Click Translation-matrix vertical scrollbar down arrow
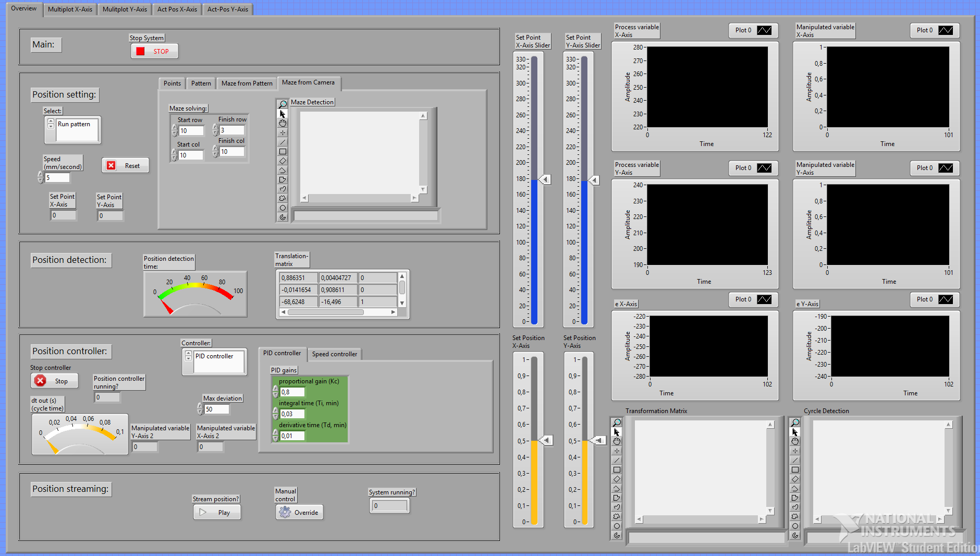Image resolution: width=980 pixels, height=556 pixels. pos(402,303)
